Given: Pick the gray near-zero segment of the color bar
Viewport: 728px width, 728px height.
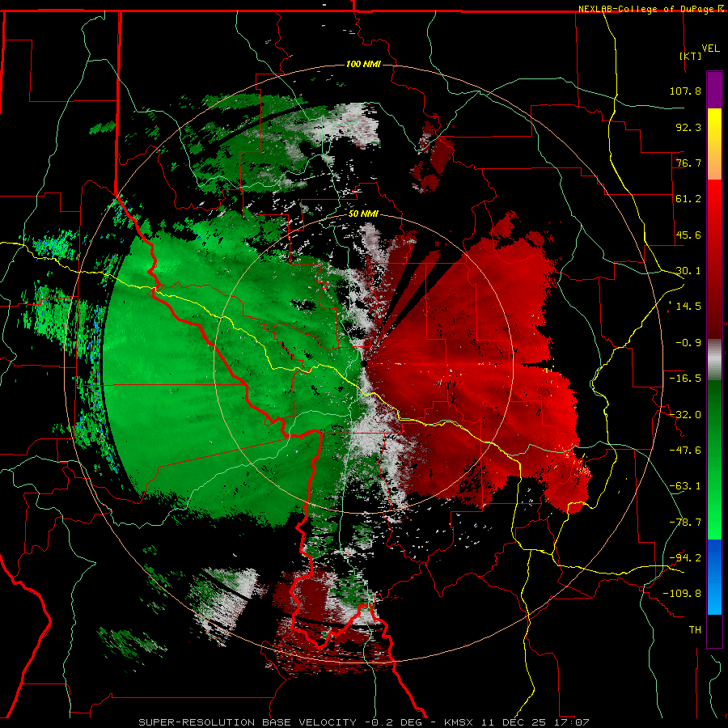Looking at the screenshot, I should click(714, 360).
